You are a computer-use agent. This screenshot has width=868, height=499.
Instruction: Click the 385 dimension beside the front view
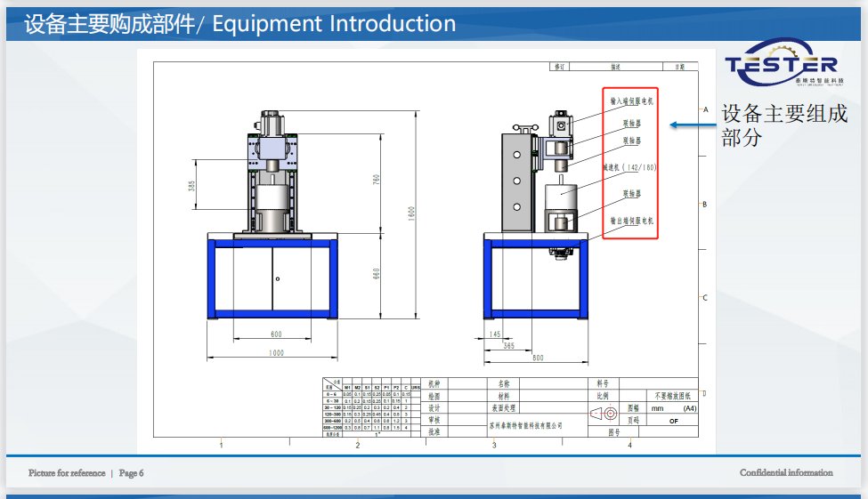pos(191,186)
